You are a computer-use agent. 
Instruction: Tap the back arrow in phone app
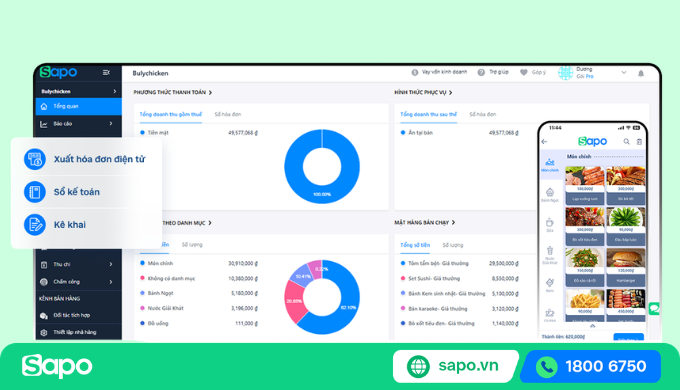544,141
